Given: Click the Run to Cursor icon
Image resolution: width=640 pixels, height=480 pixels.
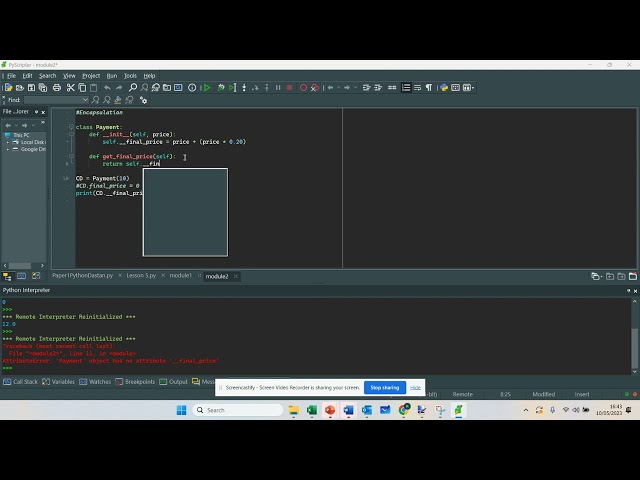Looking at the screenshot, I should pyautogui.click(x=232, y=88).
